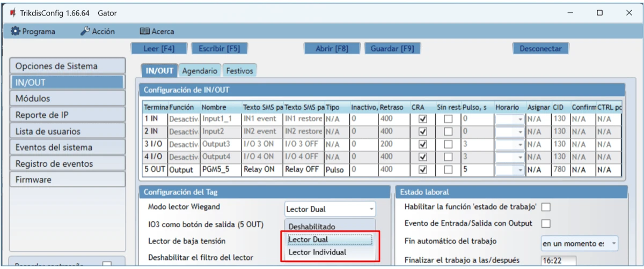
Task: Click the Finalizar el trabajo time field
Action: pyautogui.click(x=558, y=261)
